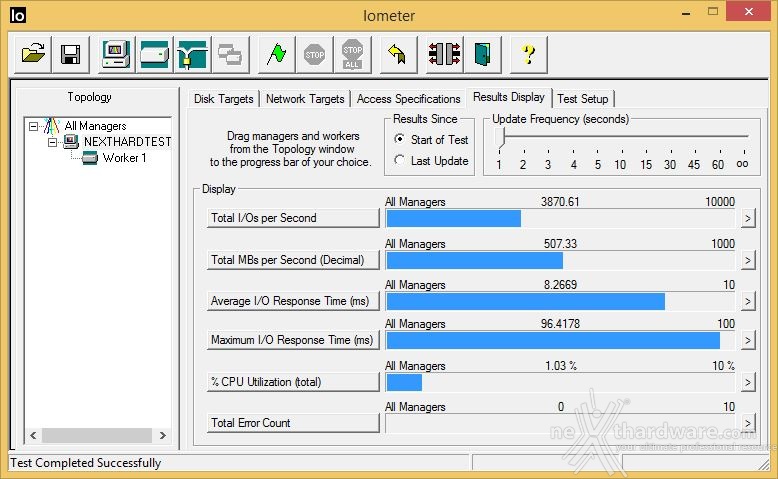Viewport: 778px width, 479px height.
Task: Stop the current test
Action: pos(314,54)
